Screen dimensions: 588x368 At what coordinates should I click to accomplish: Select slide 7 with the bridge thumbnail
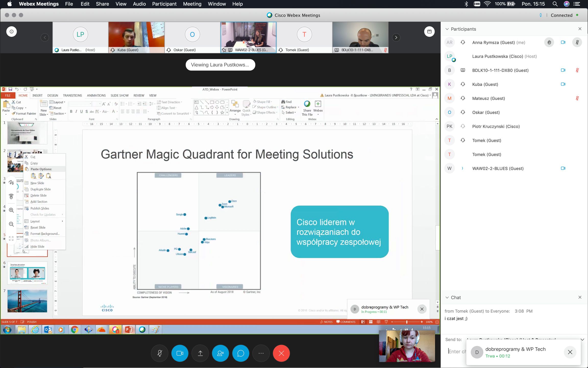27,301
